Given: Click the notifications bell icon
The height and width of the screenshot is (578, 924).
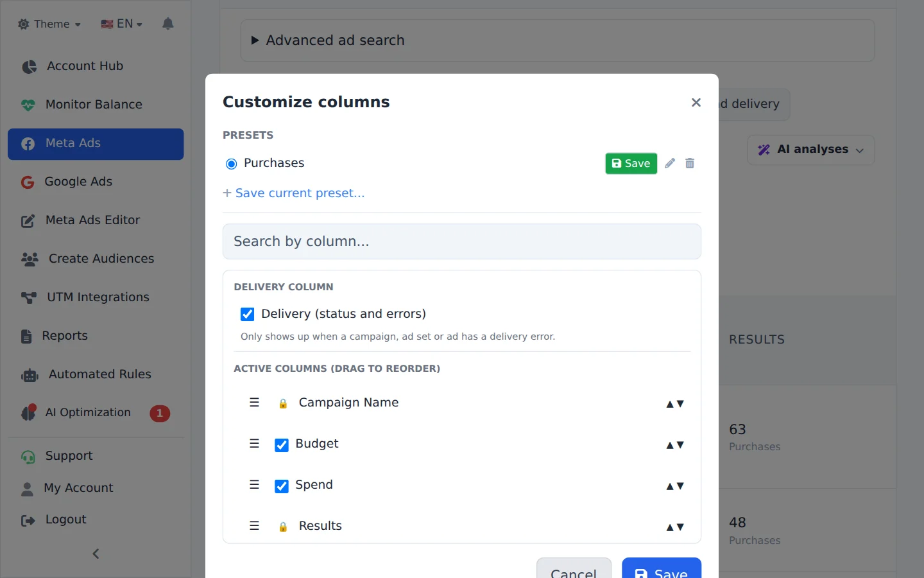Looking at the screenshot, I should click(168, 24).
